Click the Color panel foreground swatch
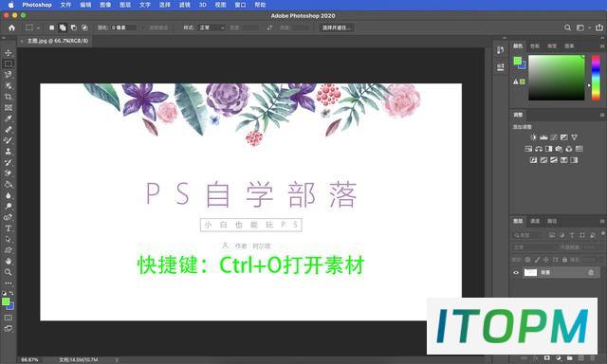This screenshot has height=364, width=607. point(517,61)
